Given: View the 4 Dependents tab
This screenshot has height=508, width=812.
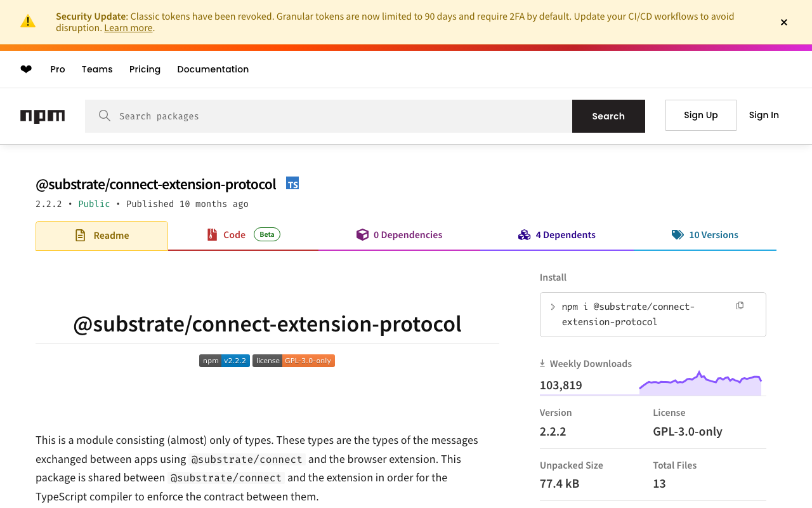Looking at the screenshot, I should 557,235.
